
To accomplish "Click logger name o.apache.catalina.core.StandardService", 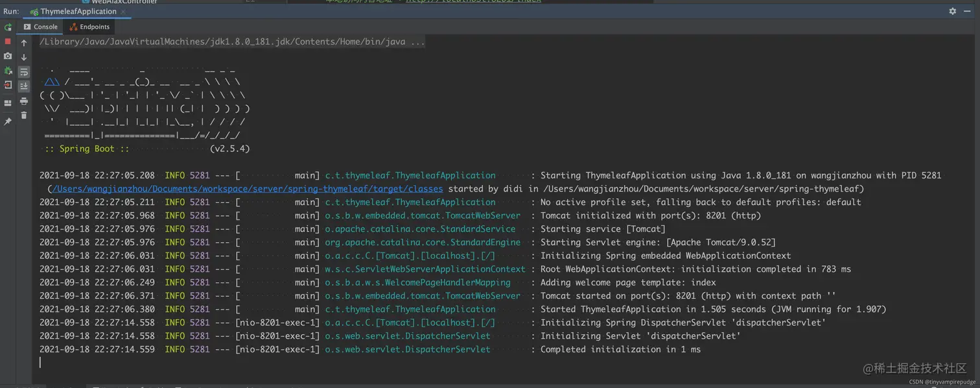I will point(420,229).
